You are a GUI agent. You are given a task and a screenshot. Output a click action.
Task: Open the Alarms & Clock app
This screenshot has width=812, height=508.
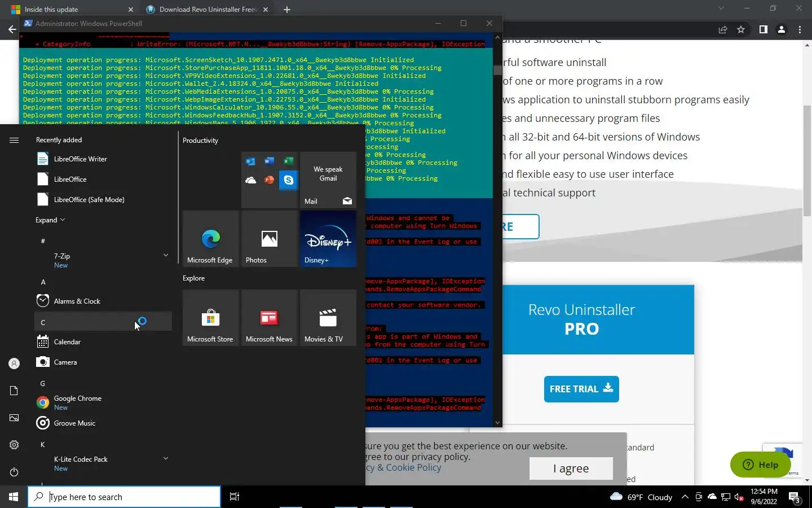click(x=103, y=301)
